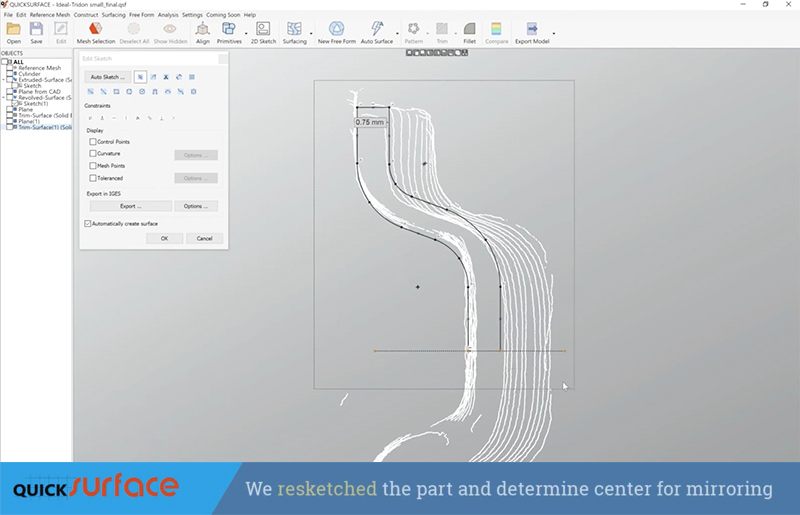Toggle the Curvature display checkbox
This screenshot has height=515, width=800.
tap(93, 154)
